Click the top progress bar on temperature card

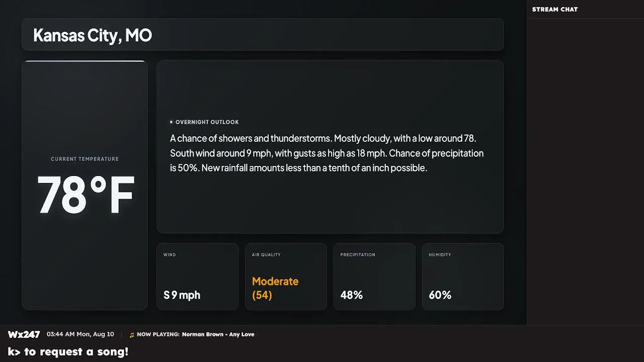[x=85, y=61]
